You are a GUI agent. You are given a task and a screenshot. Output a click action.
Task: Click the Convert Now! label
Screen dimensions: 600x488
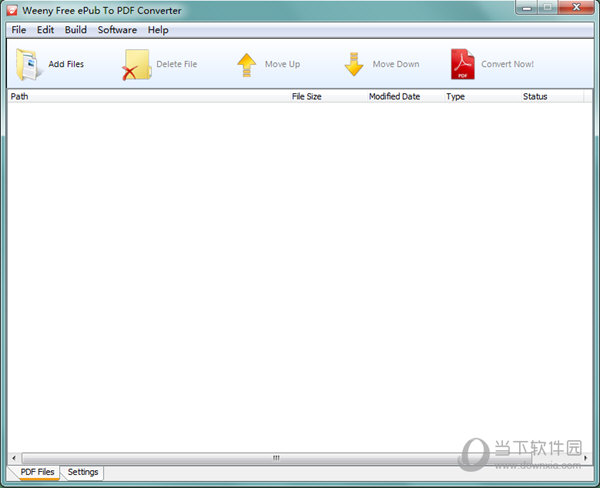pos(507,64)
